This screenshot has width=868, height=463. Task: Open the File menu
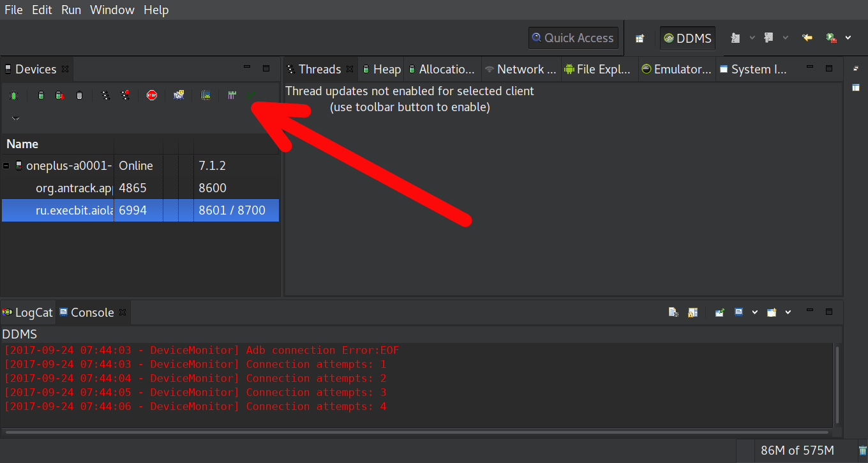(x=13, y=10)
